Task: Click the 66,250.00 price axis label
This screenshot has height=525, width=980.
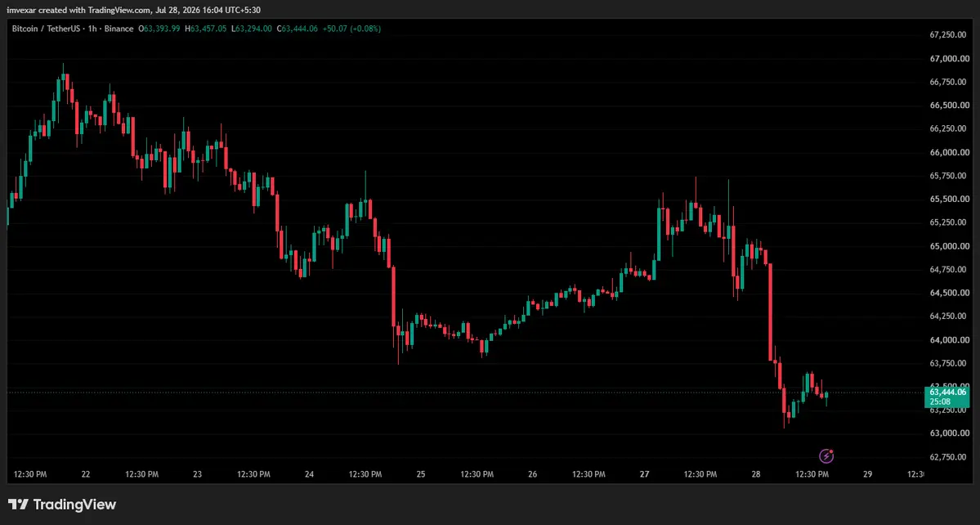Action: 948,128
